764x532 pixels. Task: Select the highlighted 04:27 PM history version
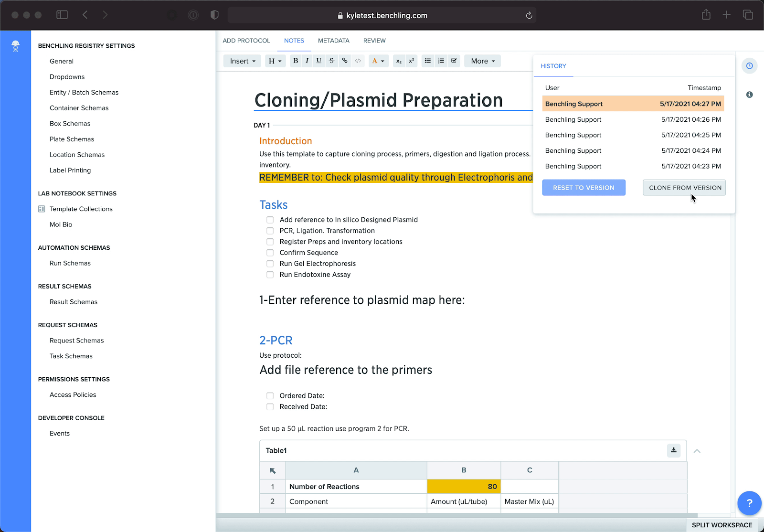[x=633, y=104]
